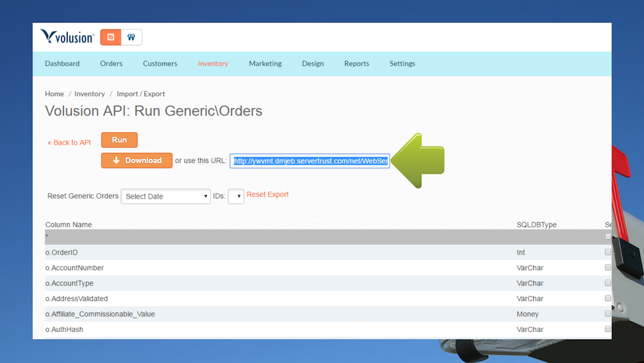Open the Reports menu
This screenshot has width=644, height=363.
357,63
